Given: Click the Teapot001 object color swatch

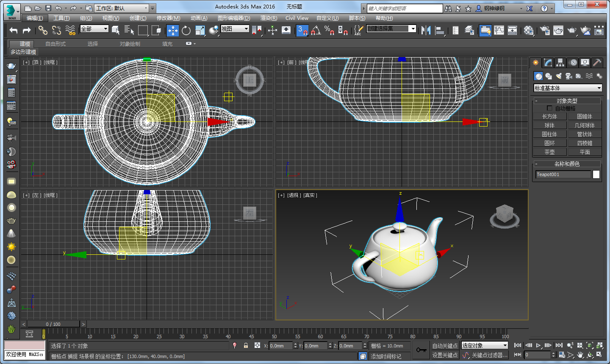Looking at the screenshot, I should [x=596, y=174].
